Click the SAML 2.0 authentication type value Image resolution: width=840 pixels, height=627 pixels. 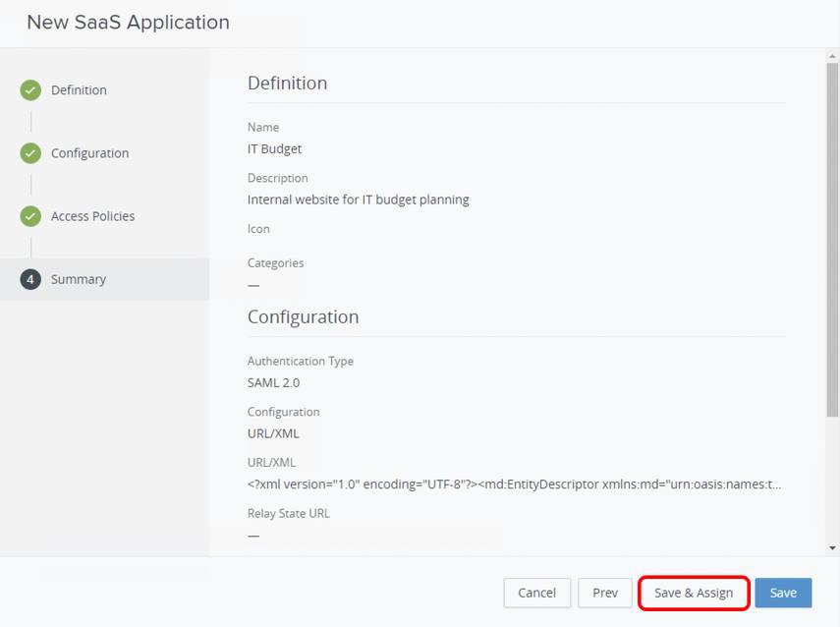(x=273, y=382)
